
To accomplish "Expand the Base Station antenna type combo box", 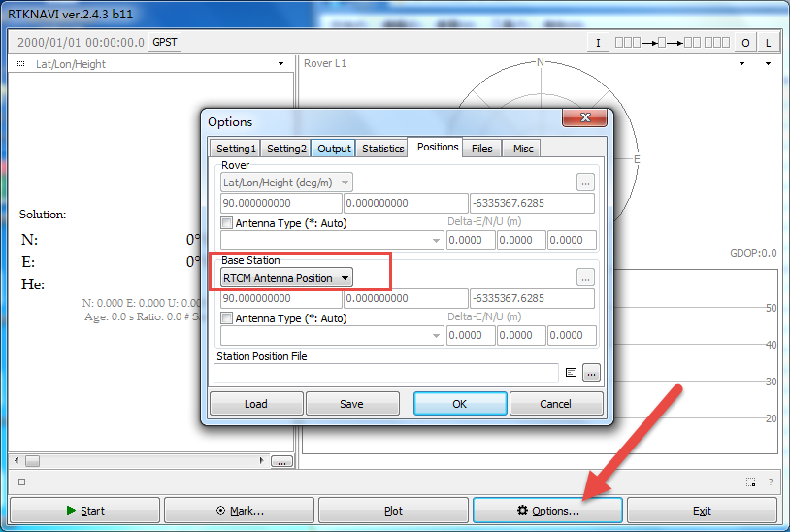I will coord(332,336).
